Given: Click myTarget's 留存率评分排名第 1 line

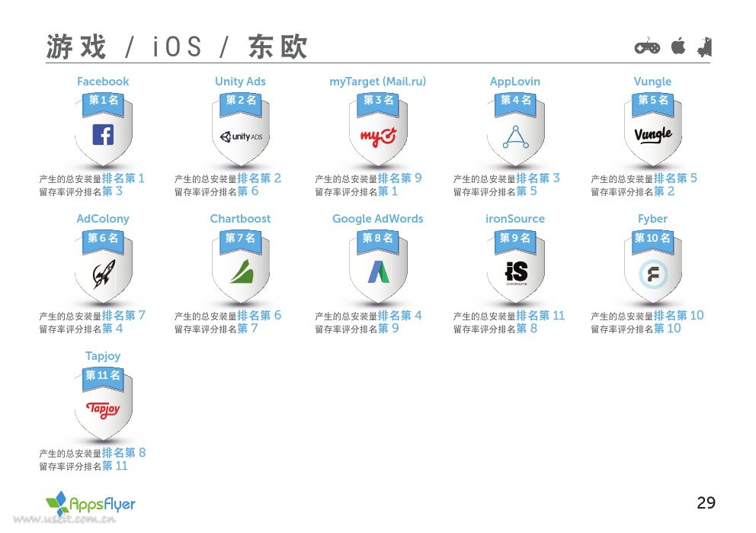Looking at the screenshot, I should [x=357, y=191].
